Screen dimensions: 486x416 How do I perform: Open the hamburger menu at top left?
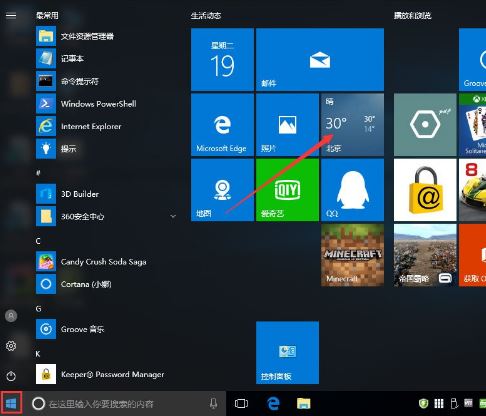[x=11, y=15]
